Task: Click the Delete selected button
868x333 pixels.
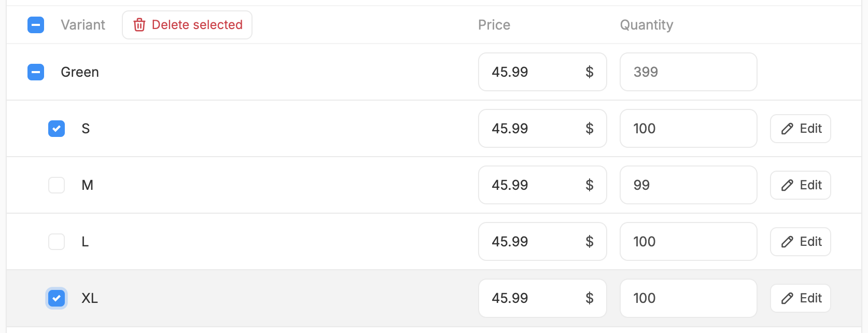Action: pyautogui.click(x=187, y=25)
